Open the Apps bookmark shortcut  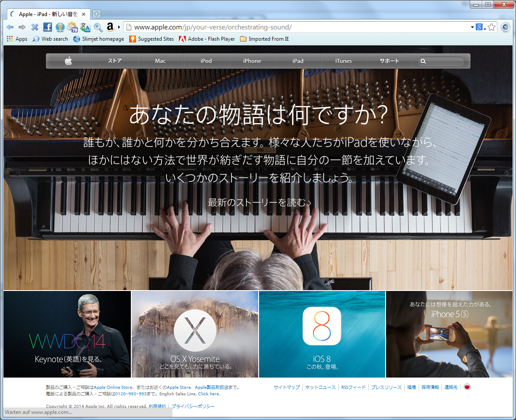pos(17,39)
